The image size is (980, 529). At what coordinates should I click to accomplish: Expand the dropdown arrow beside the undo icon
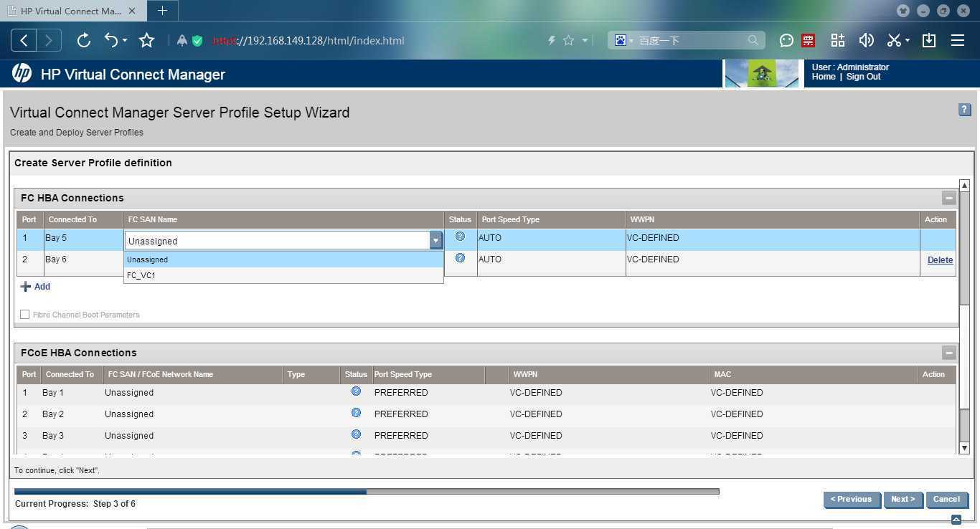pos(125,41)
